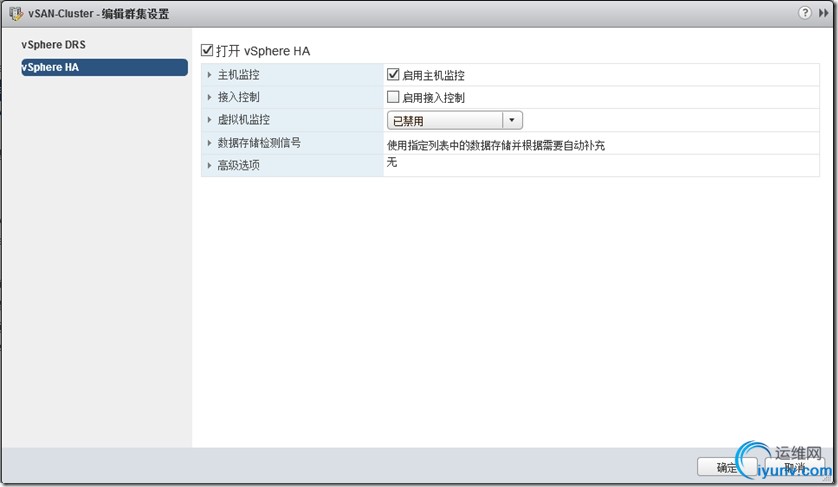Click the 接入控制 row label
Viewport: 838px width, 487px height.
tap(238, 97)
